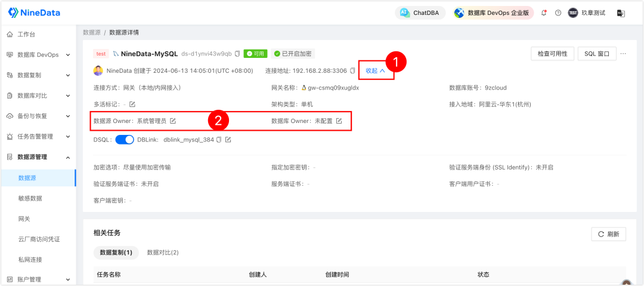This screenshot has height=286, width=644.
Task: Refresh related tasks with 刷新
Action: click(x=609, y=234)
